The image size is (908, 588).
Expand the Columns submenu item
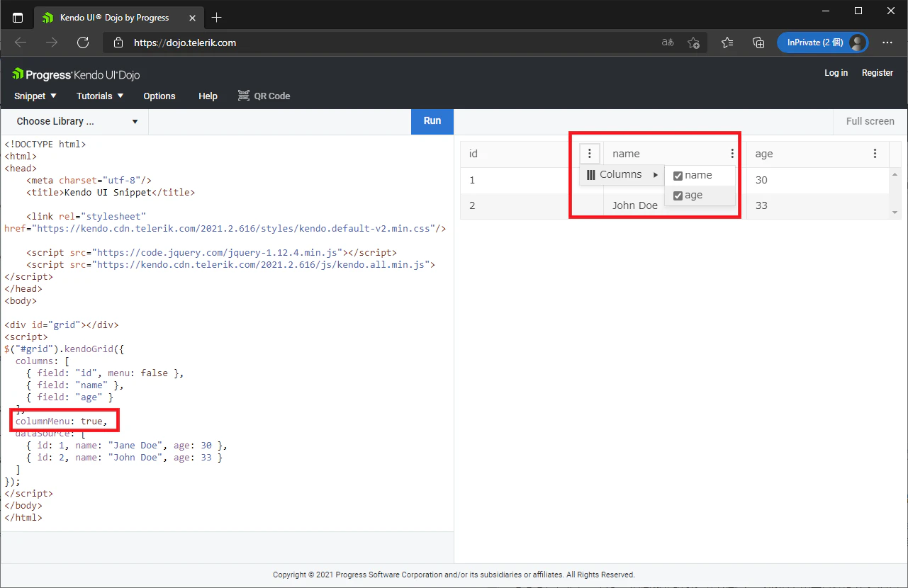[x=622, y=175]
